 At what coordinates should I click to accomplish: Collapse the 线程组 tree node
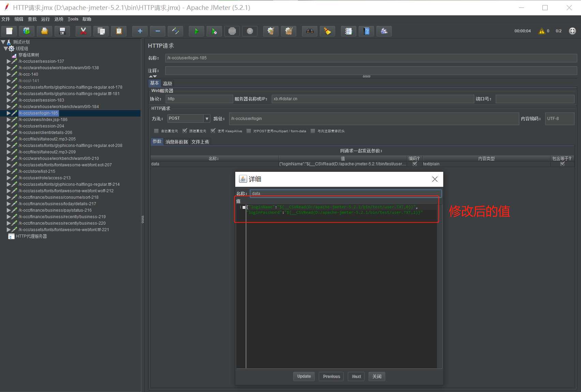(5, 48)
